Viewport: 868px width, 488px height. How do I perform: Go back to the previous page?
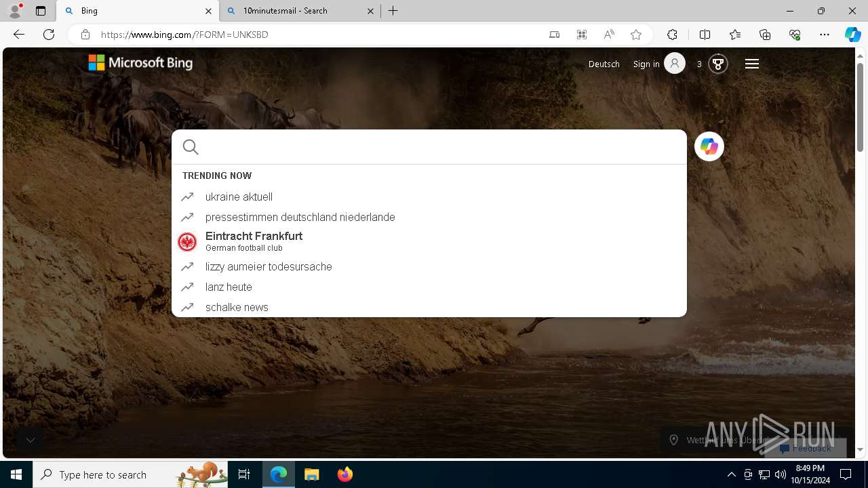(19, 35)
